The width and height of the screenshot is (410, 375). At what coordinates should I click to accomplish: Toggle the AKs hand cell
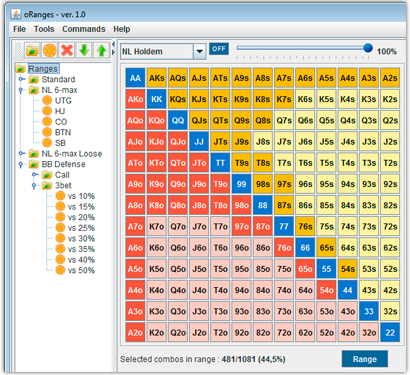(x=157, y=78)
